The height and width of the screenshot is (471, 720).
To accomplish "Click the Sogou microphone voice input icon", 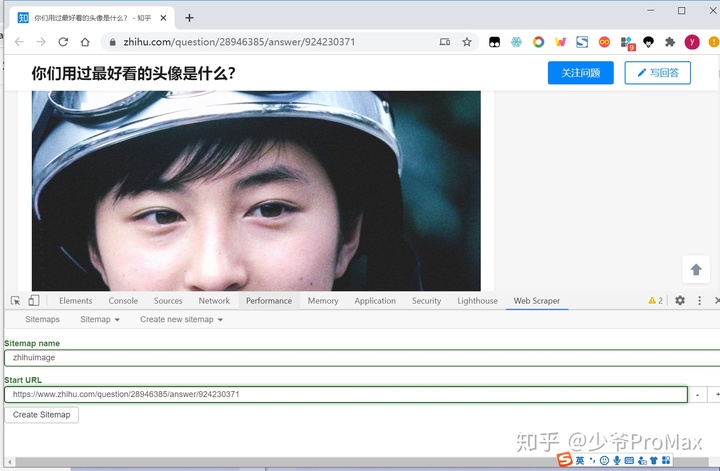I will click(617, 460).
